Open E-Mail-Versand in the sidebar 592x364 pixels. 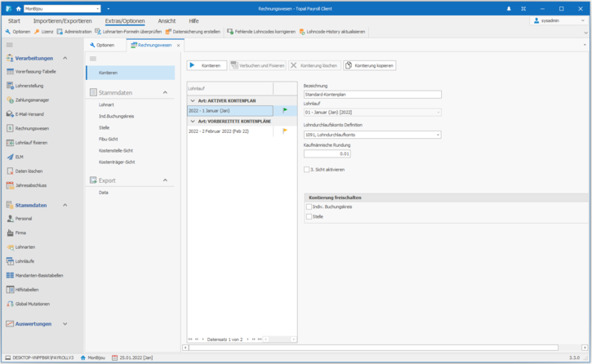click(x=29, y=114)
